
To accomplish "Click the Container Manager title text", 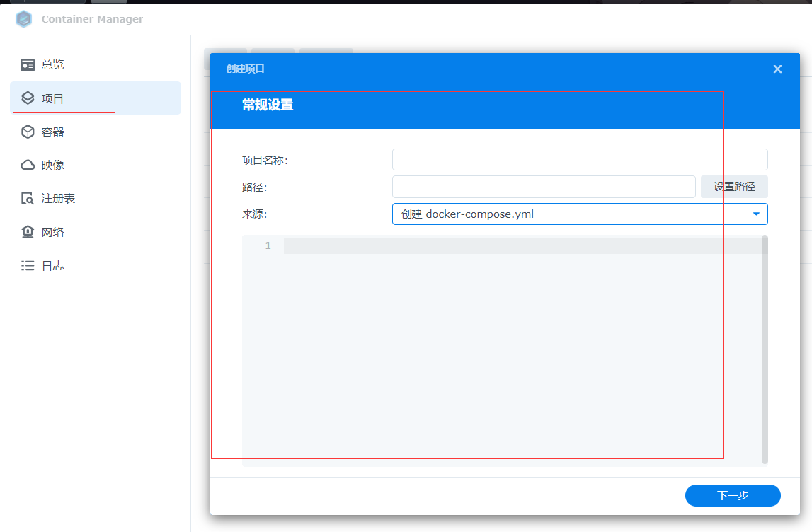I will (x=92, y=19).
